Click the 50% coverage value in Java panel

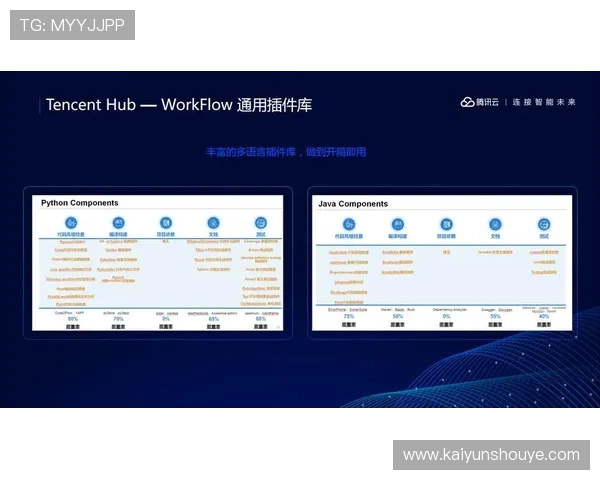[398, 317]
